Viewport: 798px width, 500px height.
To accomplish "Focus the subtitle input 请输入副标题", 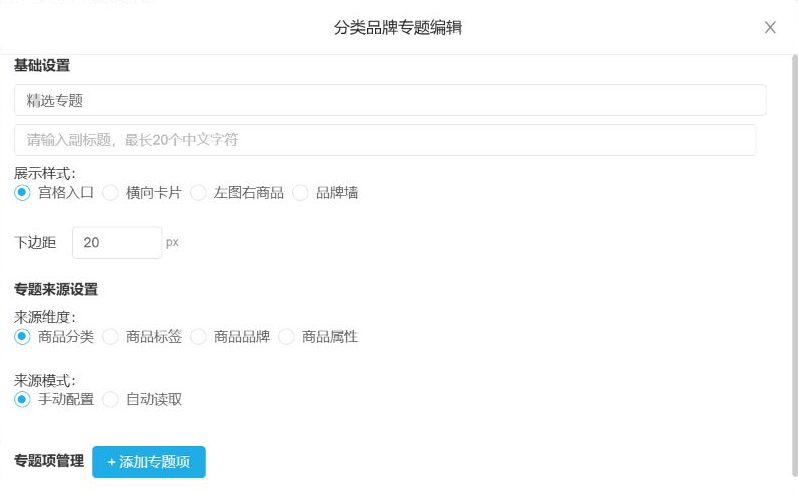I will [385, 140].
